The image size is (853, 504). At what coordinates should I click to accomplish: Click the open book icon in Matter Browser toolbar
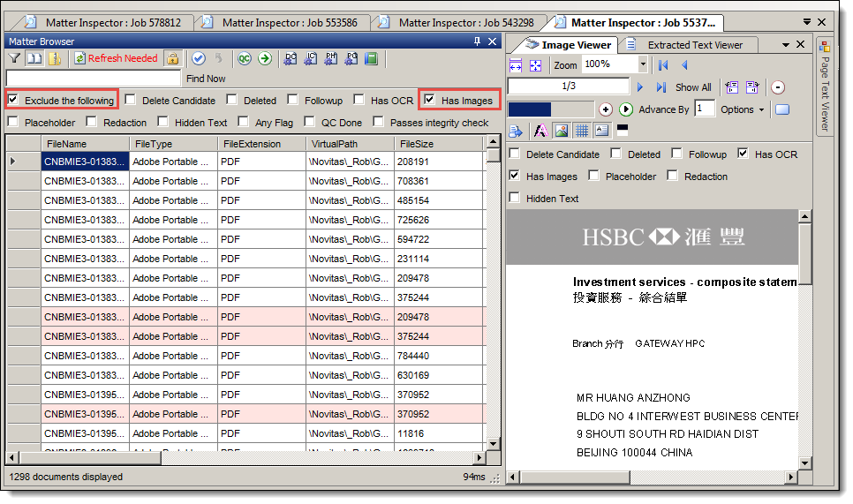tap(34, 58)
